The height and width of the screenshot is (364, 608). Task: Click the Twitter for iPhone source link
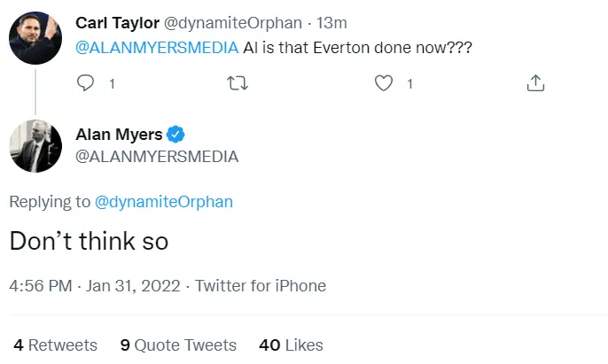[x=261, y=286]
